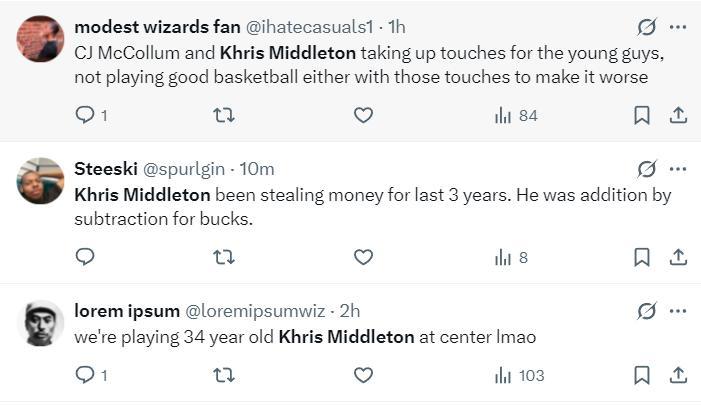Open the 2h timestamp link
This screenshot has height=406, width=701.
[x=350, y=311]
